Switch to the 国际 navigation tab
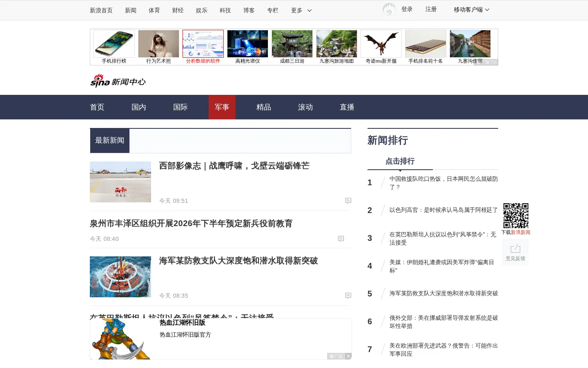The image size is (588, 368). click(x=180, y=107)
